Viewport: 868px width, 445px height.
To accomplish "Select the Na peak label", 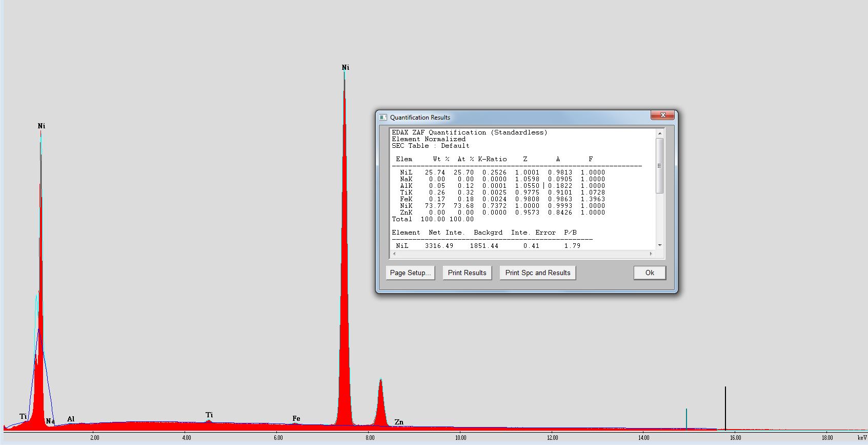I will (x=50, y=421).
